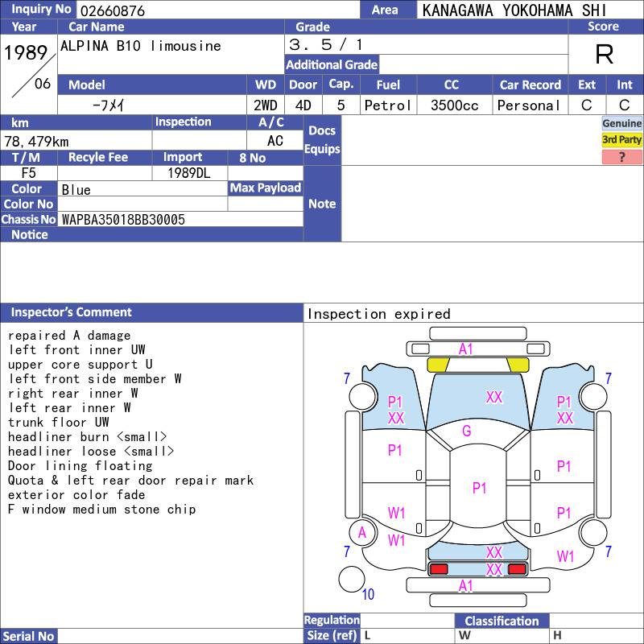
Task: Click comment line upper core support U
Action: 80,365
